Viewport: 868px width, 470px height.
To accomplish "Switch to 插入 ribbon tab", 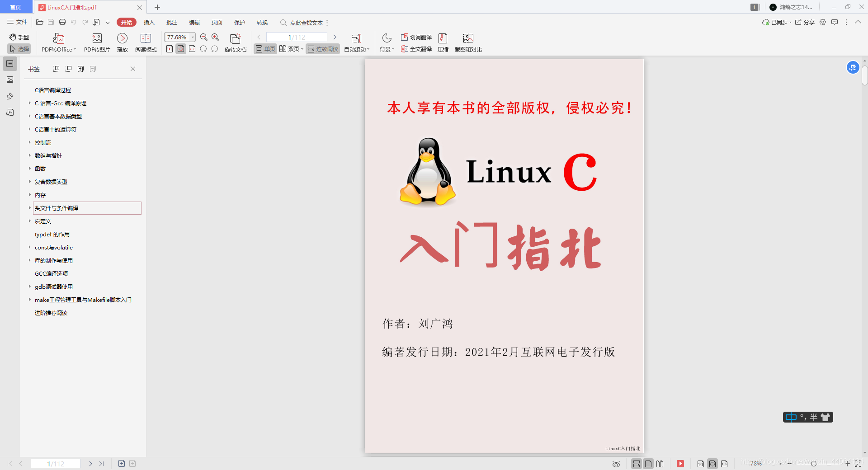I will [149, 22].
